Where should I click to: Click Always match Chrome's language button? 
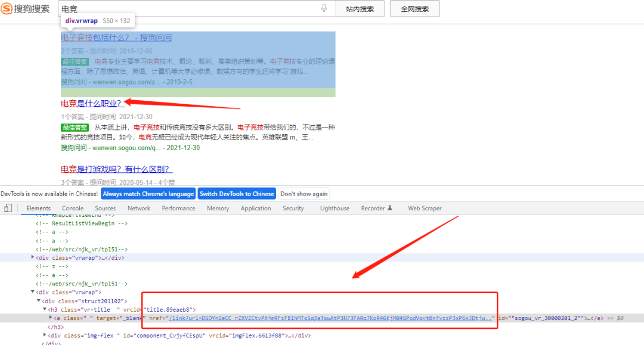[148, 194]
